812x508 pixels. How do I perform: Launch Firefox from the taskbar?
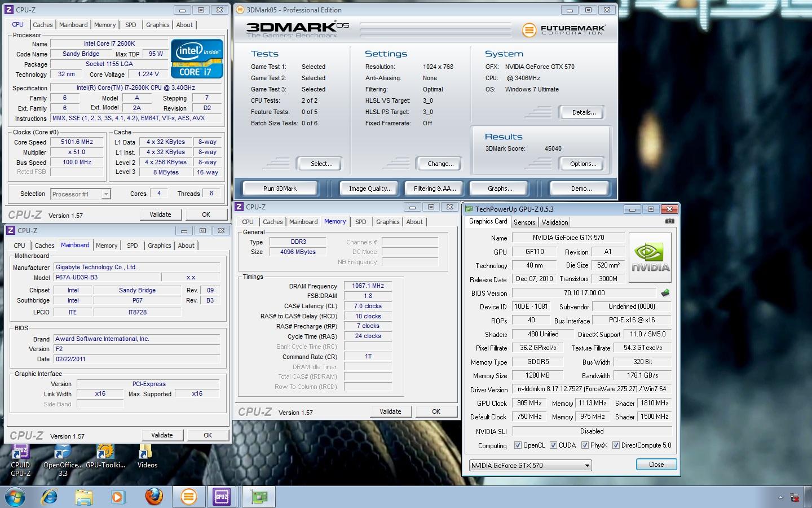pos(153,497)
